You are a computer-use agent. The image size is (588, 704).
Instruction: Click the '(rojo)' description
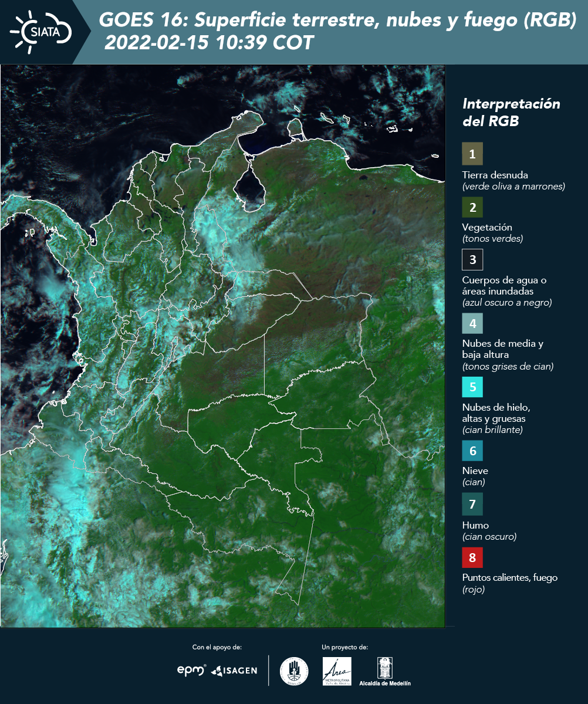click(474, 590)
